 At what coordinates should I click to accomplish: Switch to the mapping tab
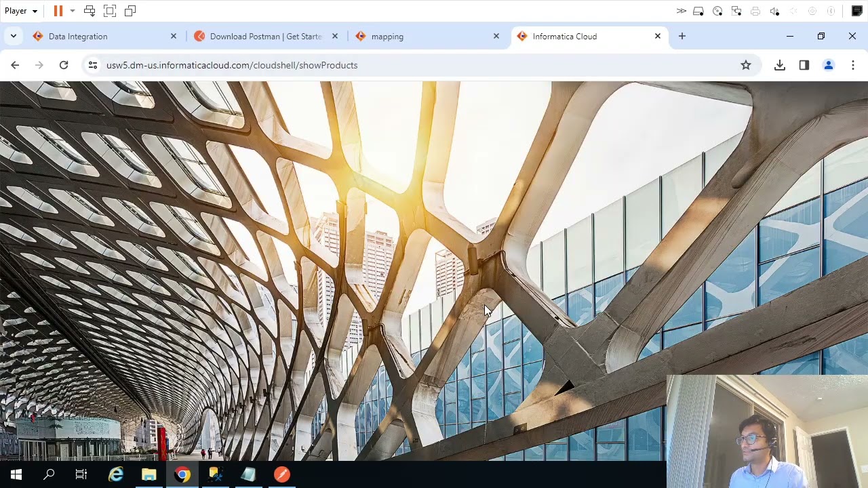428,37
